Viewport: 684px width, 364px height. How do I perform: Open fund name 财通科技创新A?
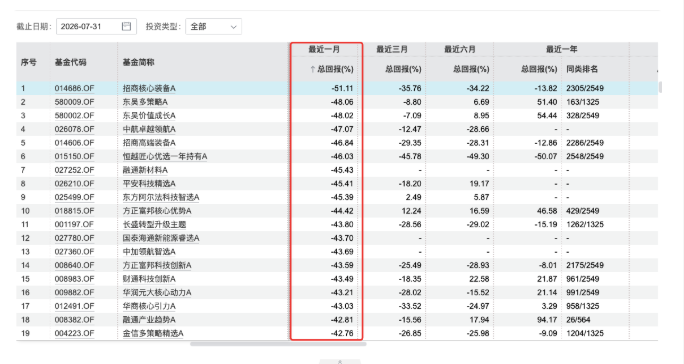[x=149, y=279]
